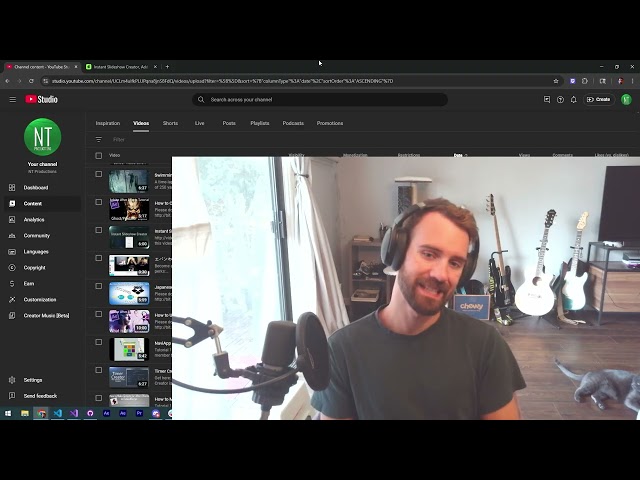Viewport: 640px width, 480px height.
Task: Open the Windows Start menu
Action: [x=8, y=413]
